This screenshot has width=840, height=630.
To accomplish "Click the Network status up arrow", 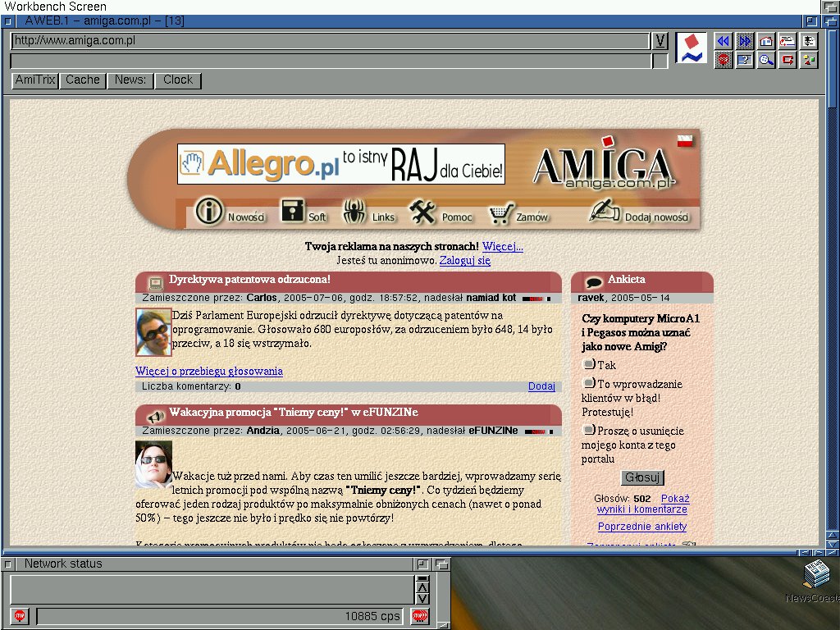I will click(422, 587).
